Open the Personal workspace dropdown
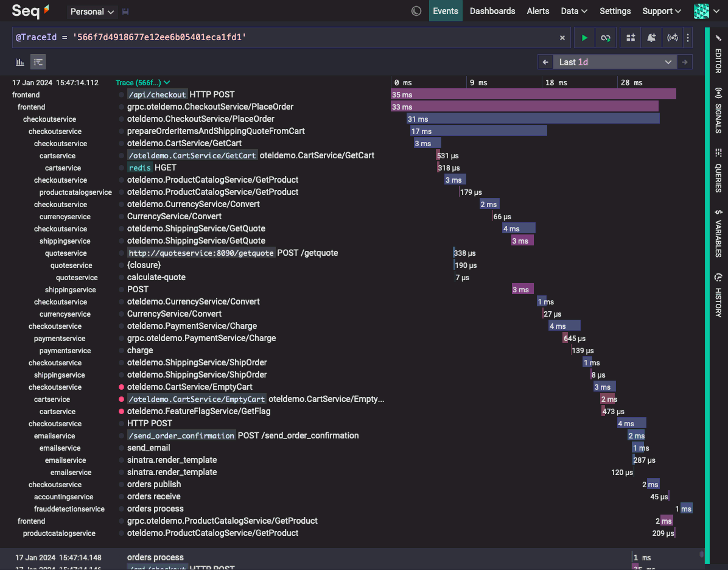Image resolution: width=728 pixels, height=570 pixels. [x=92, y=12]
